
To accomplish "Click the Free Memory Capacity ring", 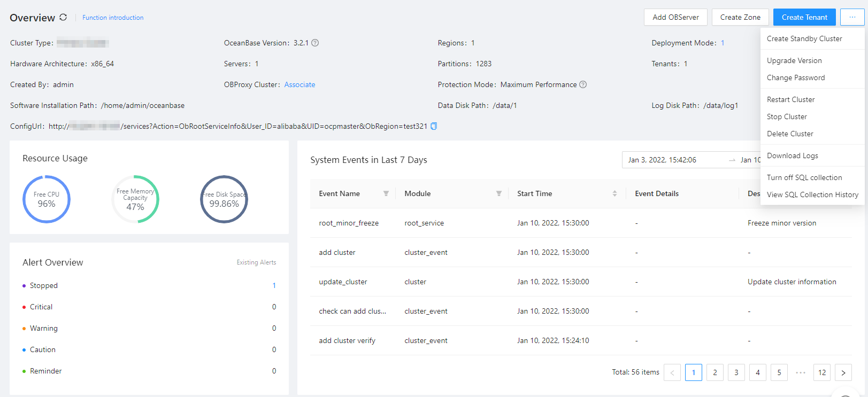I will pos(135,199).
